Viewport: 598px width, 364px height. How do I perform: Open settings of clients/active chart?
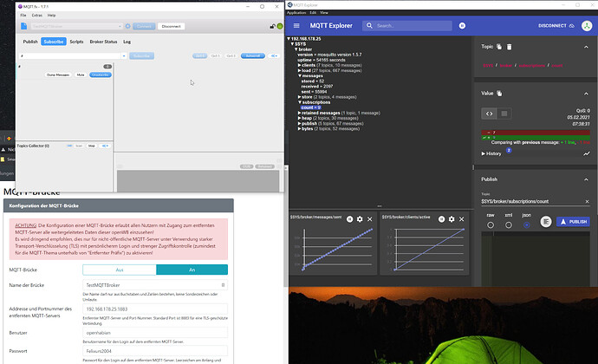[452, 219]
